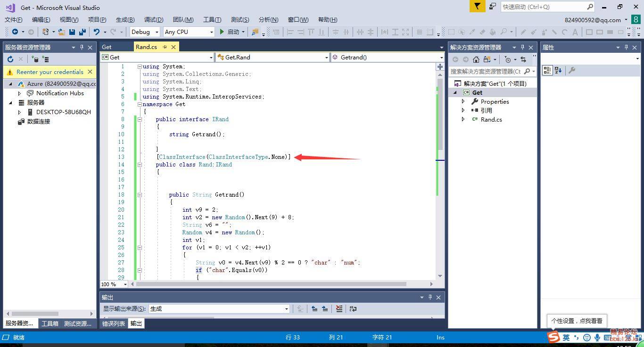644x347 pixels.
Task: Open the 生成(B) build menu
Action: (125, 19)
